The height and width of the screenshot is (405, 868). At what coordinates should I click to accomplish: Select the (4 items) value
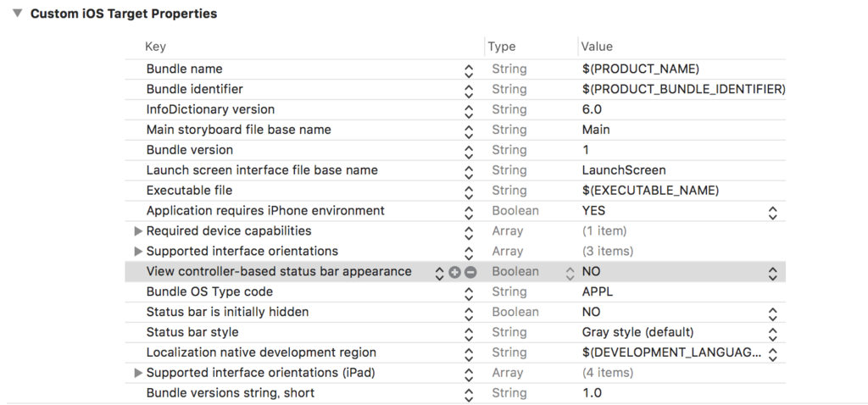pyautogui.click(x=608, y=373)
